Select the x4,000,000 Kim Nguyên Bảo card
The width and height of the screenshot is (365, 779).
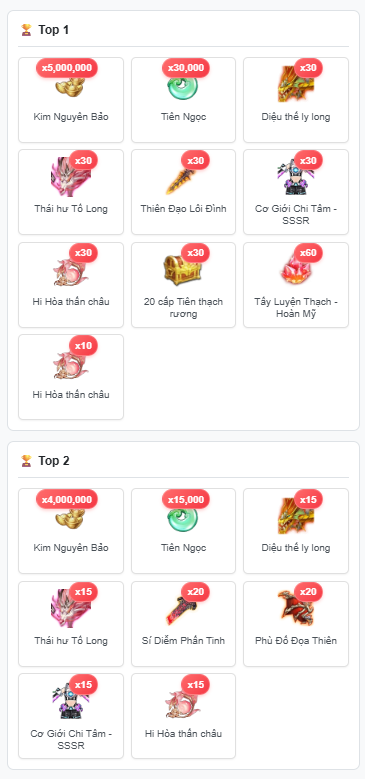[x=71, y=531]
